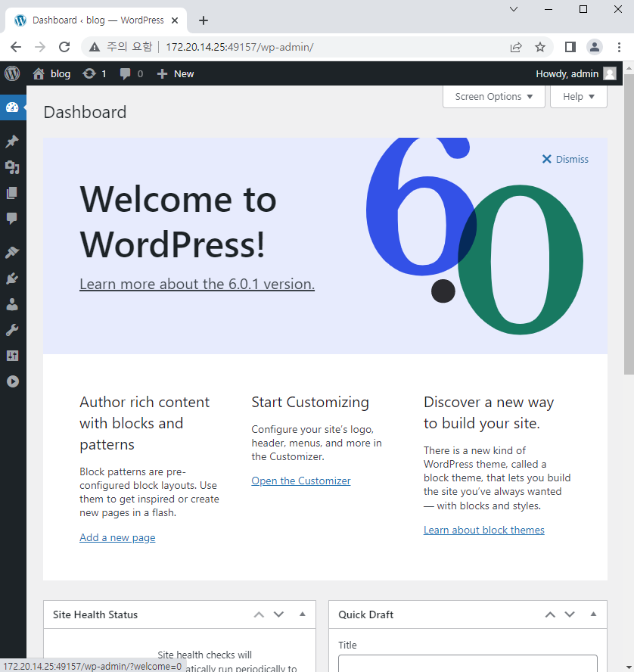Share this page via share icon
Viewport: 634px width, 672px height.
(516, 47)
